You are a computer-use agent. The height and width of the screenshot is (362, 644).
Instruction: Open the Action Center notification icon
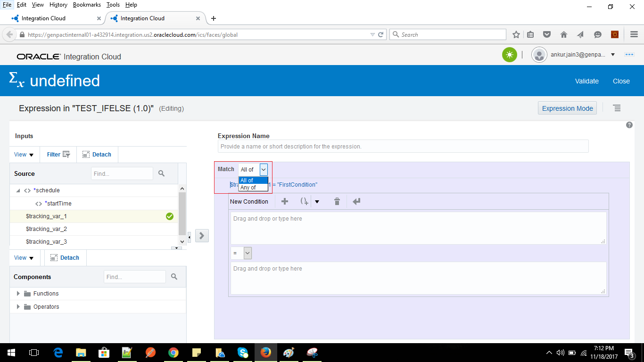pos(629,353)
